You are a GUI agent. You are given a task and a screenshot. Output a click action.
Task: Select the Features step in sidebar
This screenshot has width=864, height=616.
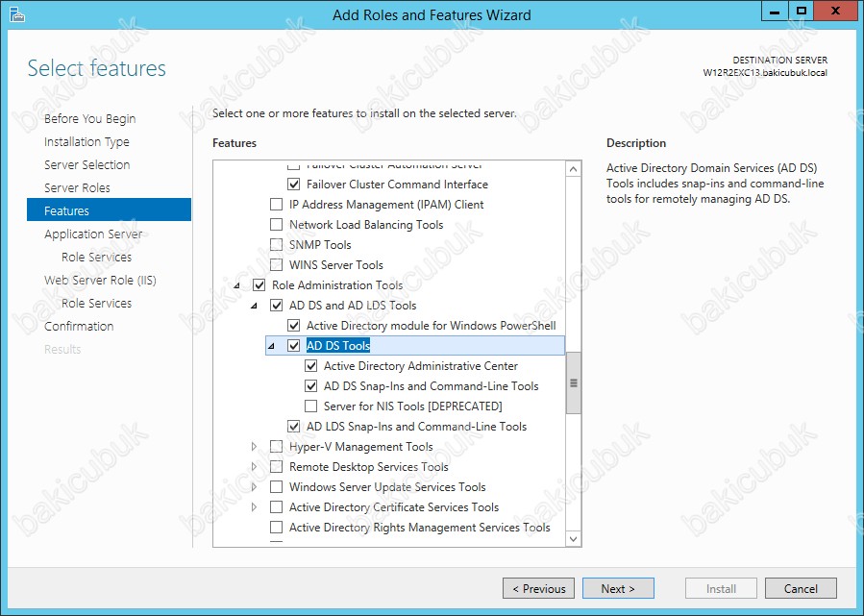pyautogui.click(x=109, y=209)
